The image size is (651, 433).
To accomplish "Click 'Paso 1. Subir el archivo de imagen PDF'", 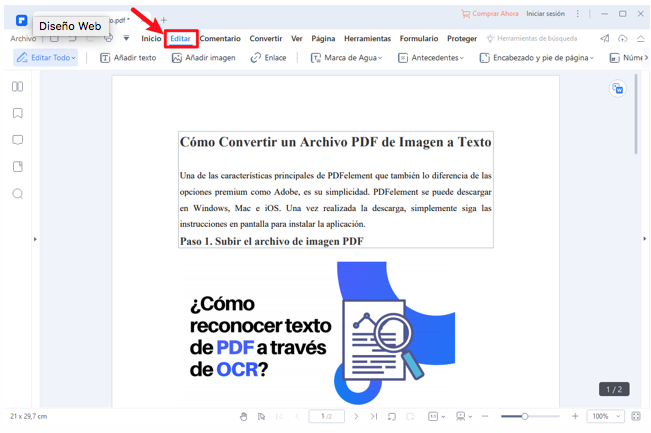I will click(272, 241).
